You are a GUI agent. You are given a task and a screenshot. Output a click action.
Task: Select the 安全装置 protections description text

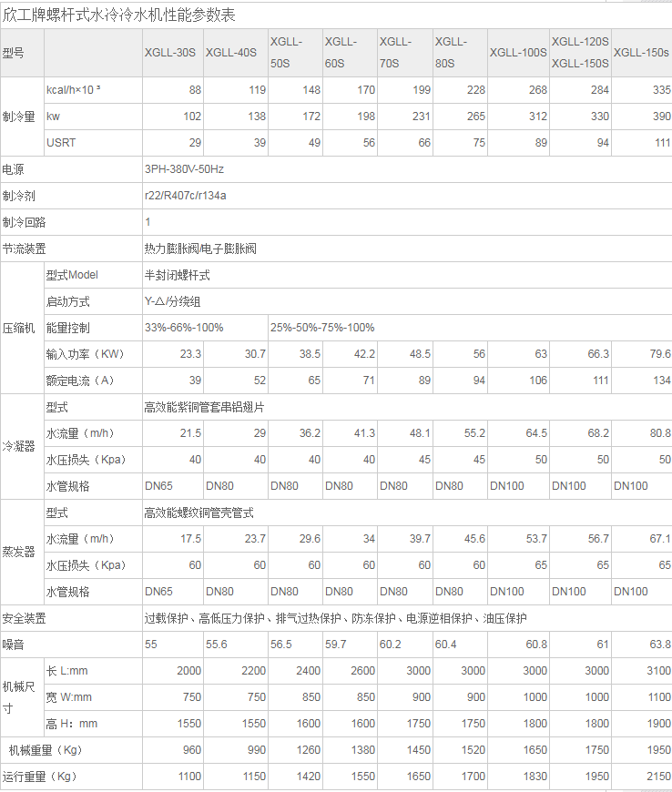335,619
